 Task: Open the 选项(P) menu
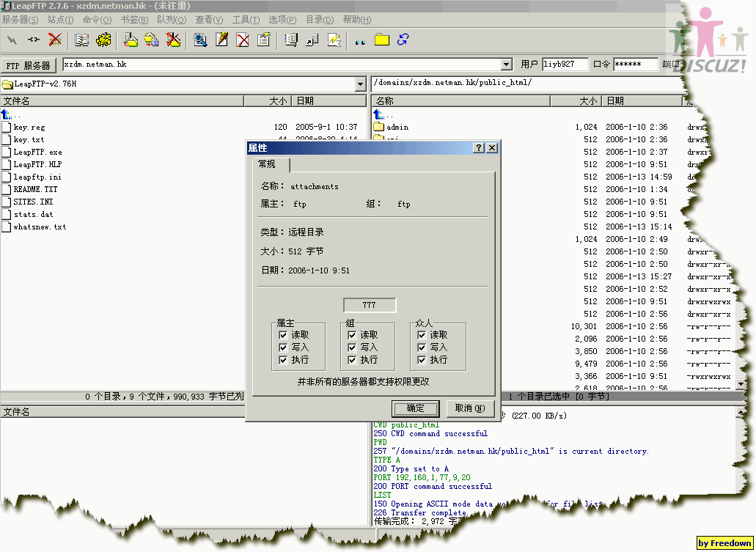(x=282, y=20)
